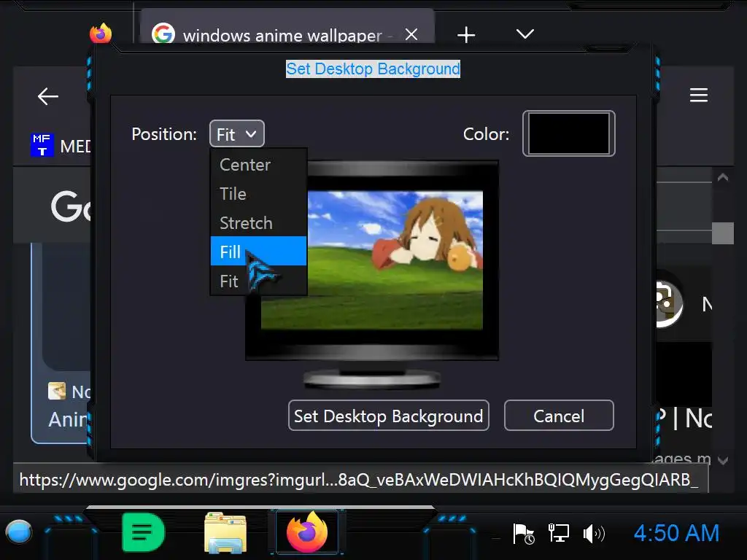Click the page scrollbar down arrow
Image resolution: width=747 pixels, height=560 pixels.
click(723, 460)
